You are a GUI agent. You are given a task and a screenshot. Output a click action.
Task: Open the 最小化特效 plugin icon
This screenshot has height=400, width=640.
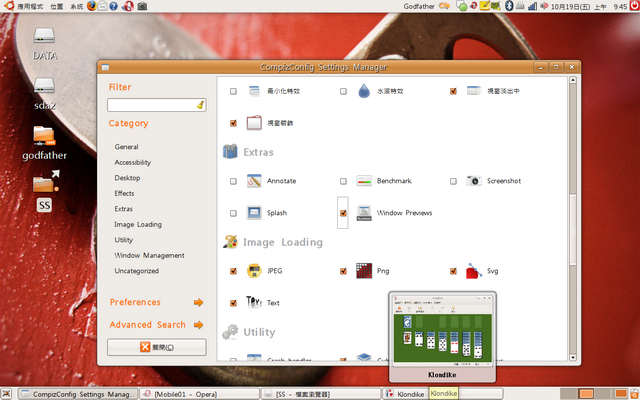254,91
